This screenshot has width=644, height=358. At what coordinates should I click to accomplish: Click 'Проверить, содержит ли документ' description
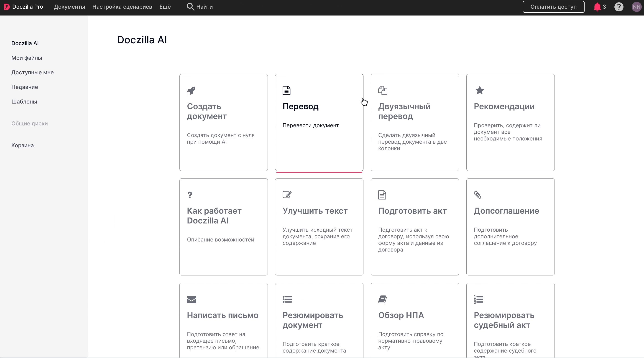(508, 132)
